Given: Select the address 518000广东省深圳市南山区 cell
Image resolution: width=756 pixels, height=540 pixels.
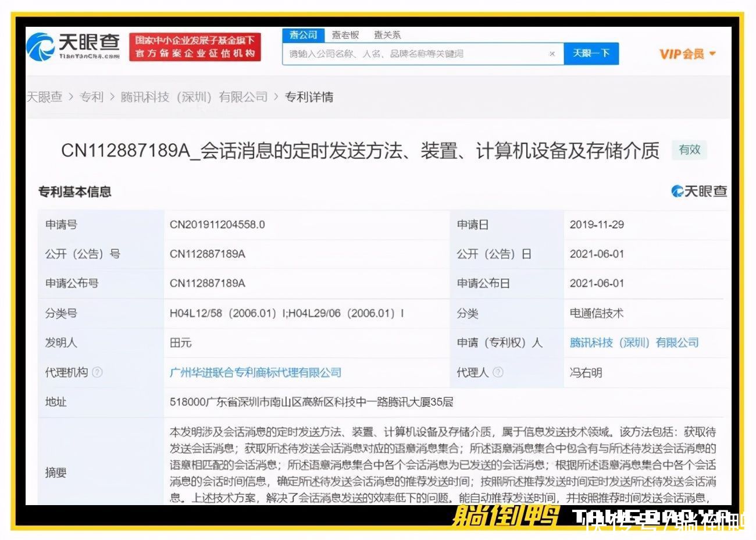Looking at the screenshot, I should click(x=311, y=402).
